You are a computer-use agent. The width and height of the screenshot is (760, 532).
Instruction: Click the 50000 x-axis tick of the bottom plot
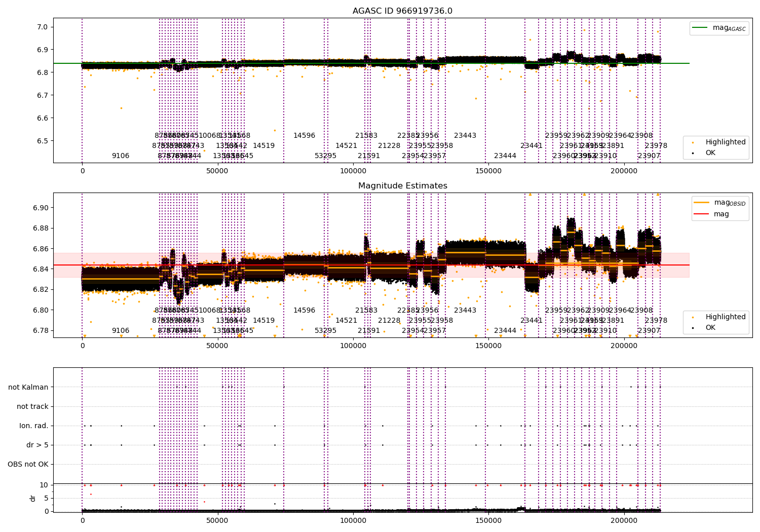point(218,521)
